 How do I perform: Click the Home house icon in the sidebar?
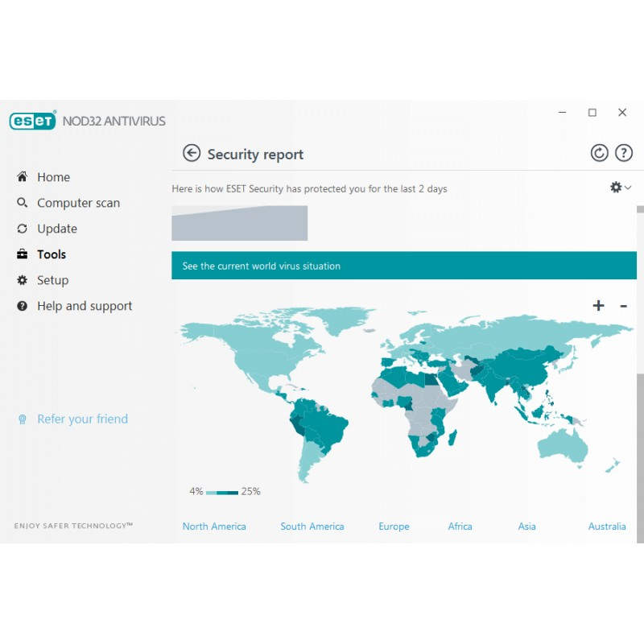[22, 177]
